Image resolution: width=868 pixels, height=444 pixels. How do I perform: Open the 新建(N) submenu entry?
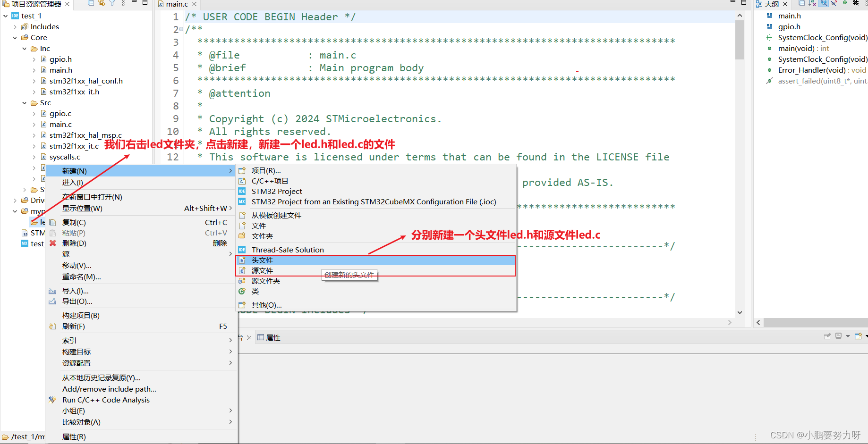pyautogui.click(x=141, y=171)
